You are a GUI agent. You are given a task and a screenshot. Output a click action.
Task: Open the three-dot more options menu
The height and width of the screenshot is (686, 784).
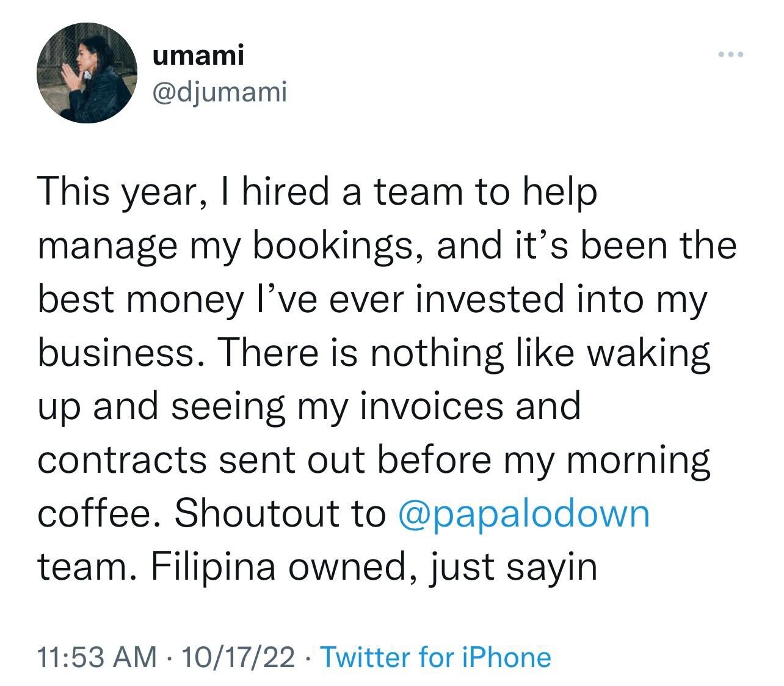pos(731,56)
